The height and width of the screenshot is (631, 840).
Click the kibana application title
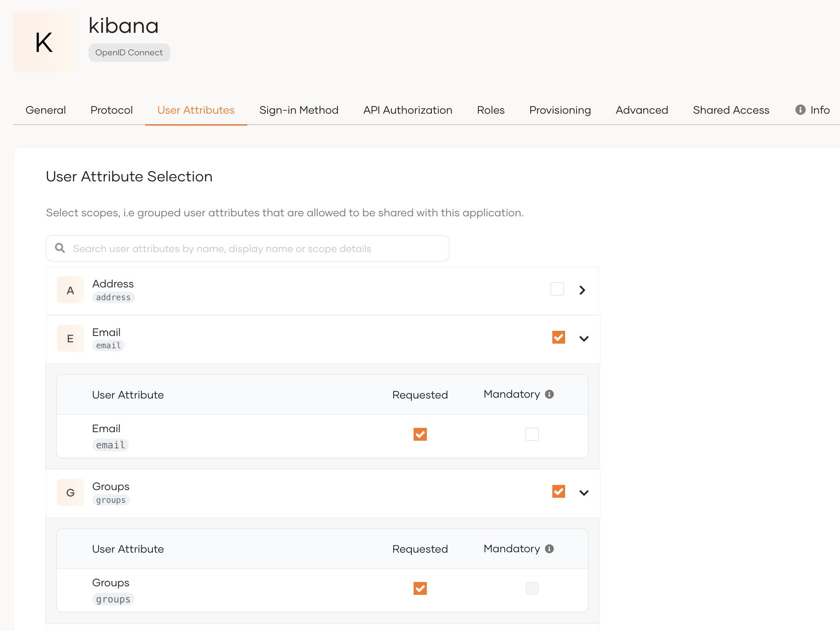(123, 26)
